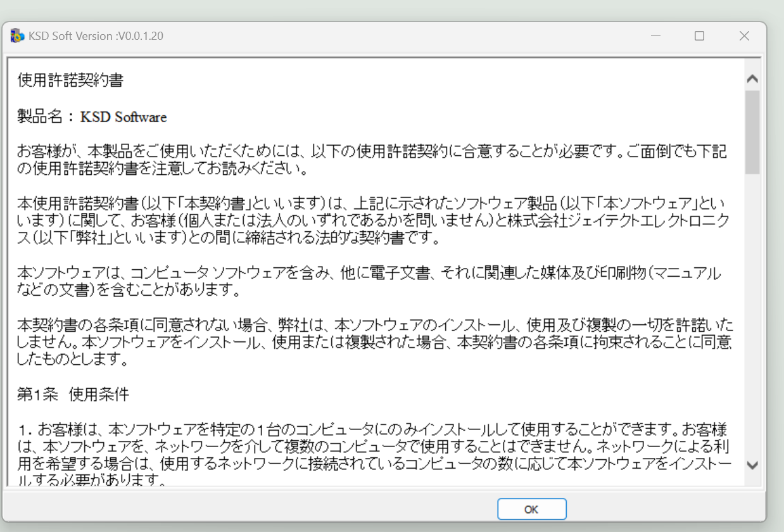784x532 pixels.
Task: Minimize the KSD Soft window
Action: tap(655, 36)
